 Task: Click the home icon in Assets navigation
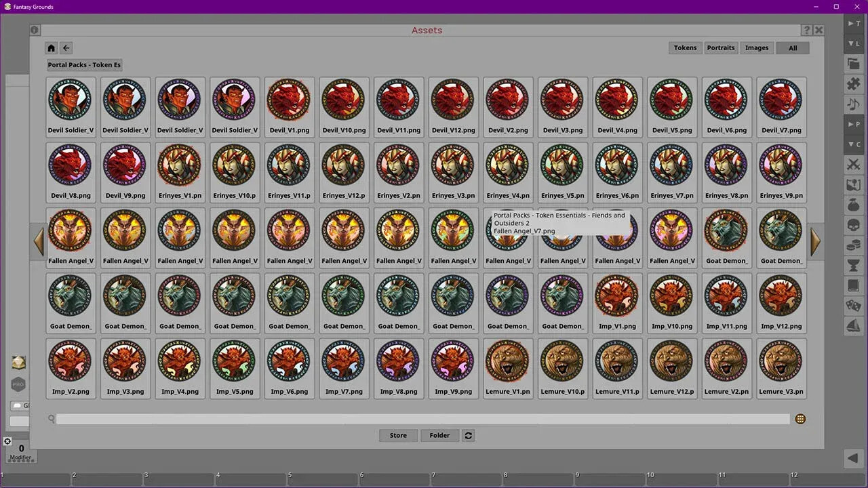pyautogui.click(x=51, y=47)
